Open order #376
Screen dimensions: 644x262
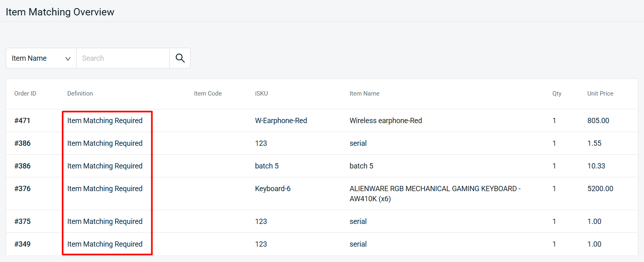(22, 189)
